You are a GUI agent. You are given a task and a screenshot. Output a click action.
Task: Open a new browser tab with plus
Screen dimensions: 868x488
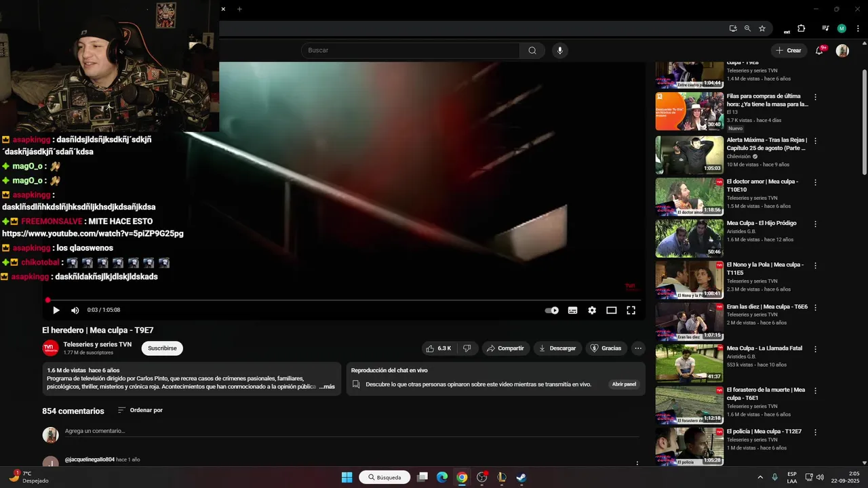(x=239, y=9)
